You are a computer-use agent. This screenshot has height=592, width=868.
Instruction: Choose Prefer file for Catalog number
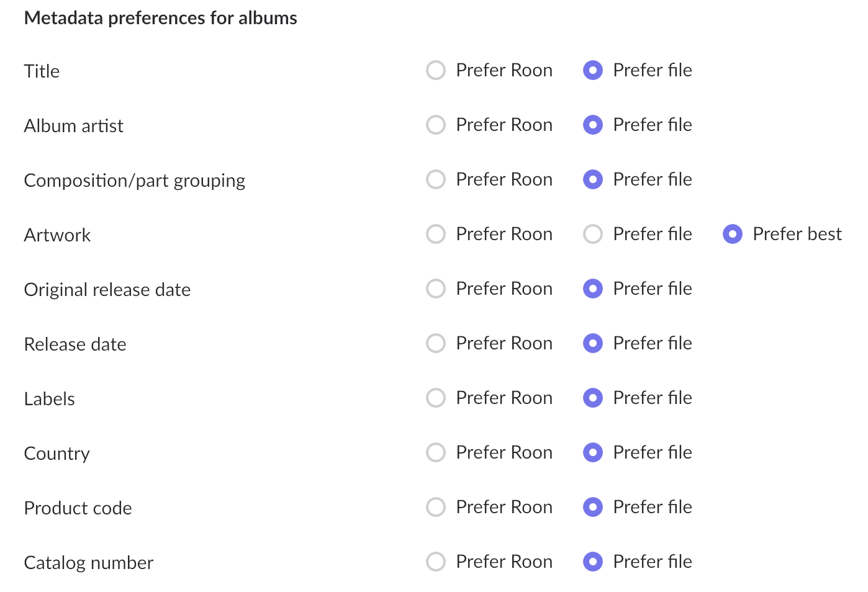(593, 562)
